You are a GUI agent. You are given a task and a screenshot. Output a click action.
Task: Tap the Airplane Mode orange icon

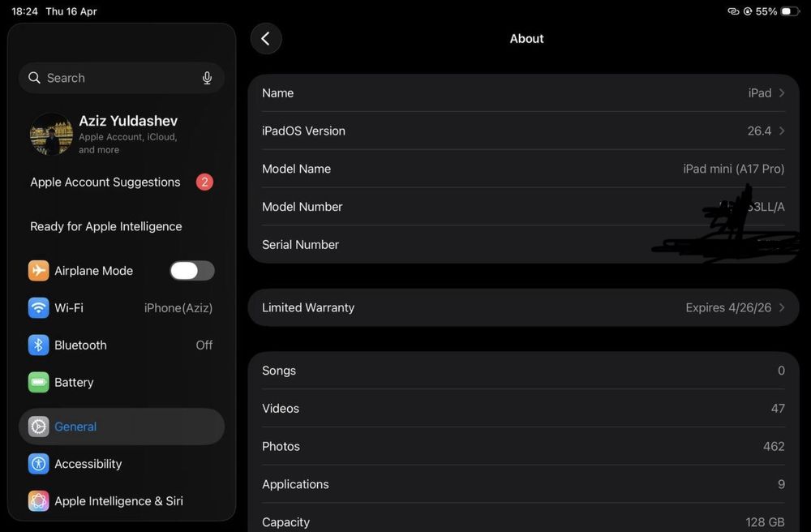tap(38, 270)
